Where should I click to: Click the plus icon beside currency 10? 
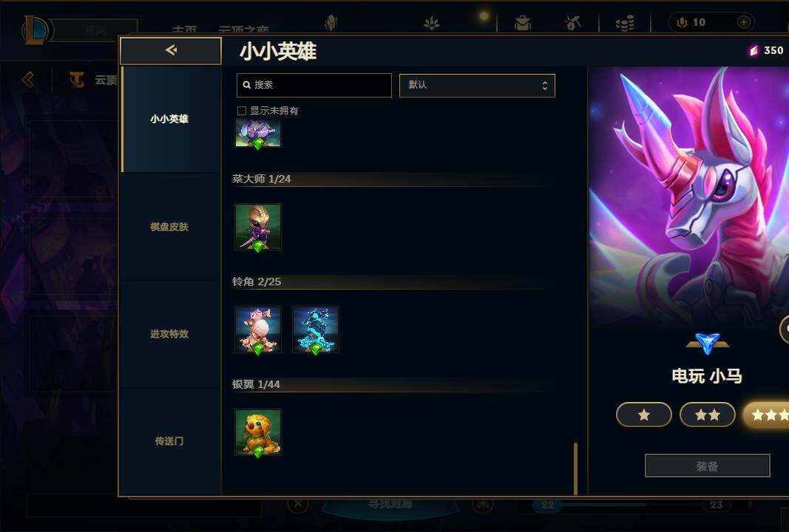pyautogui.click(x=744, y=22)
